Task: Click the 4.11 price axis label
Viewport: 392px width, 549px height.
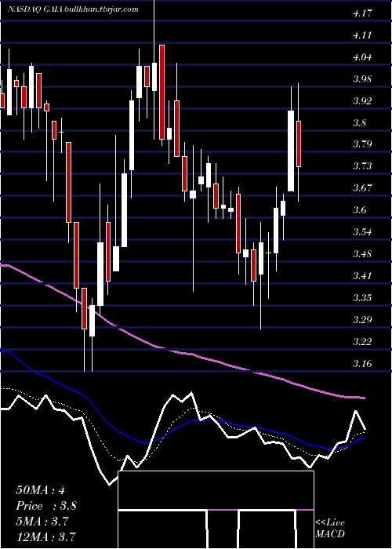Action: click(x=362, y=35)
